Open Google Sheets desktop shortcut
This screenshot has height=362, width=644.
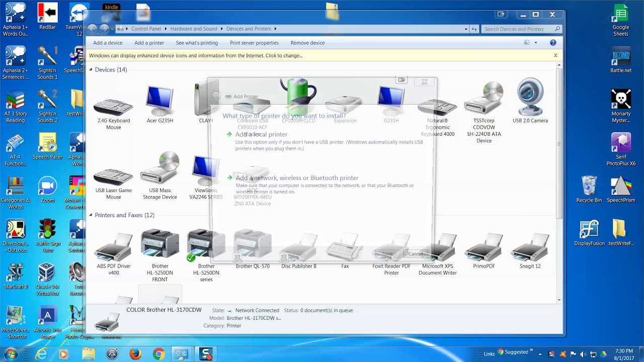(x=621, y=21)
